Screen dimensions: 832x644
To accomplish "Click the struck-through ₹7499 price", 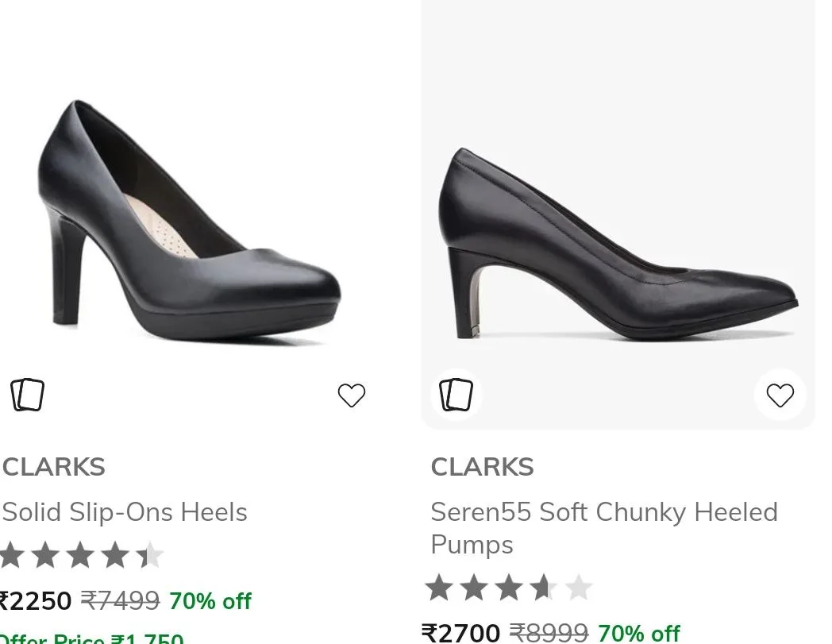I will 120,601.
